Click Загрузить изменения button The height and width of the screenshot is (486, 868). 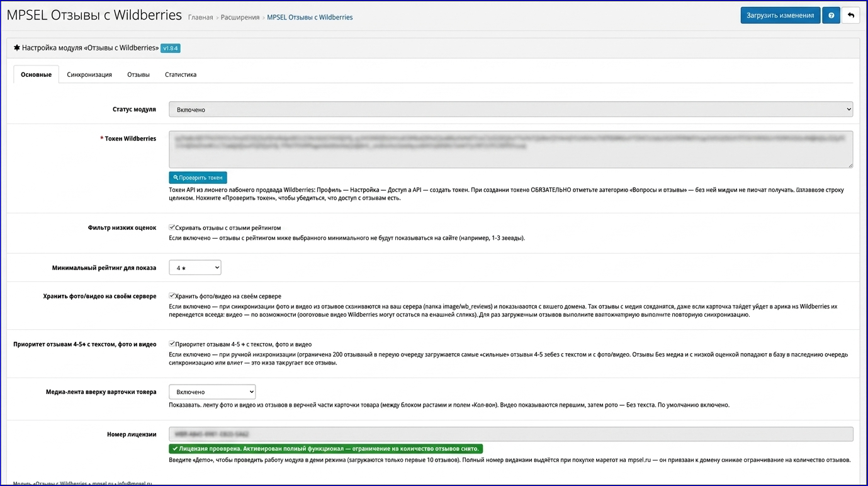(x=780, y=15)
